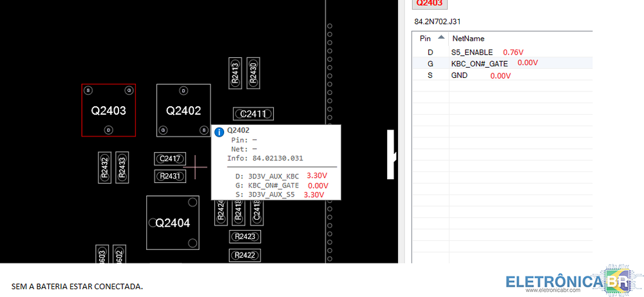Viewport: 644px width, 297px height.
Task: Click resistor R2432 footprint
Action: [106, 168]
